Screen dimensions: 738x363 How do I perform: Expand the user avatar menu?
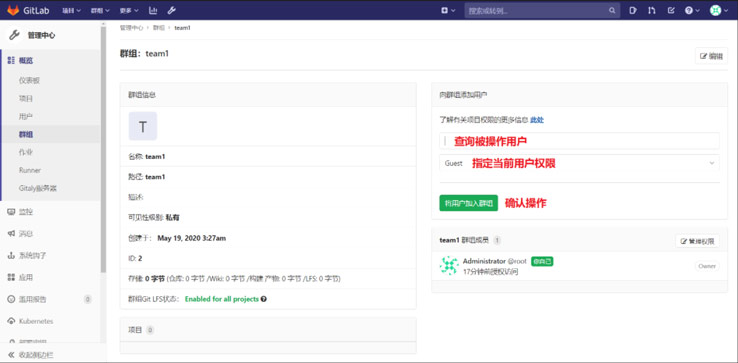719,10
